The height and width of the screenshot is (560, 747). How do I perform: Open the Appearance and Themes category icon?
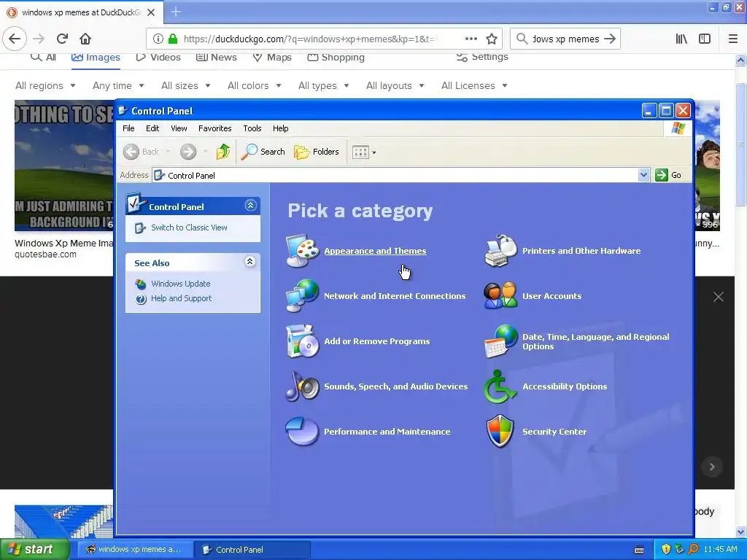point(302,251)
